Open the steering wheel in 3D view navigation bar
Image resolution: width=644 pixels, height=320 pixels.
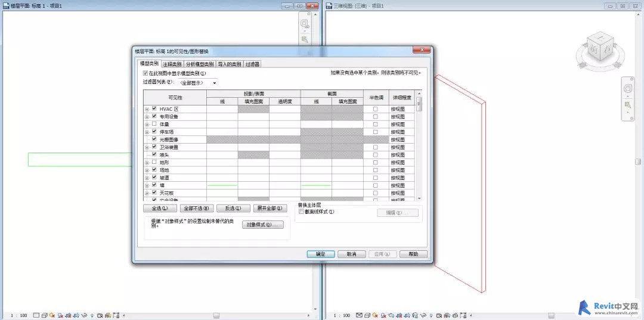coord(628,88)
